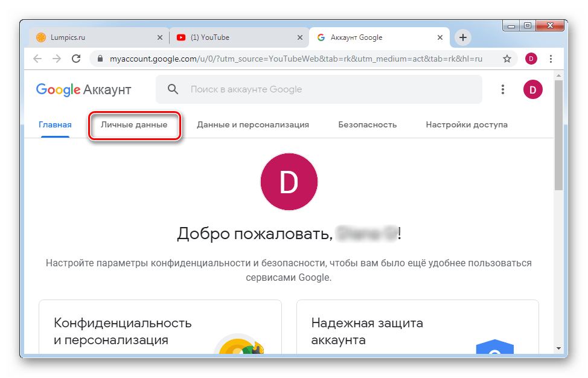Open the Chrome profile avatar in the toolbar

pos(531,59)
